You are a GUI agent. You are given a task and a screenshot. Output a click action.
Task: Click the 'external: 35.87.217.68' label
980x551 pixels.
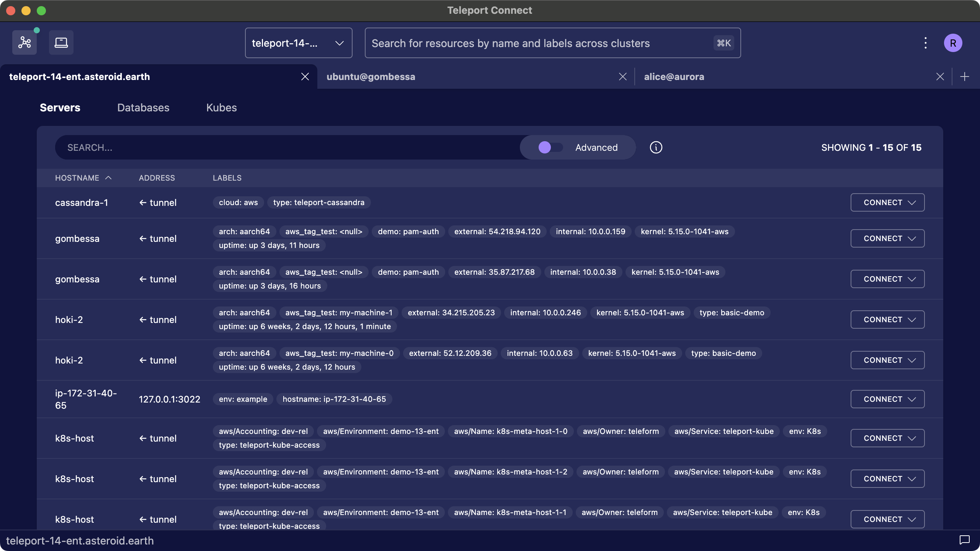(x=495, y=272)
